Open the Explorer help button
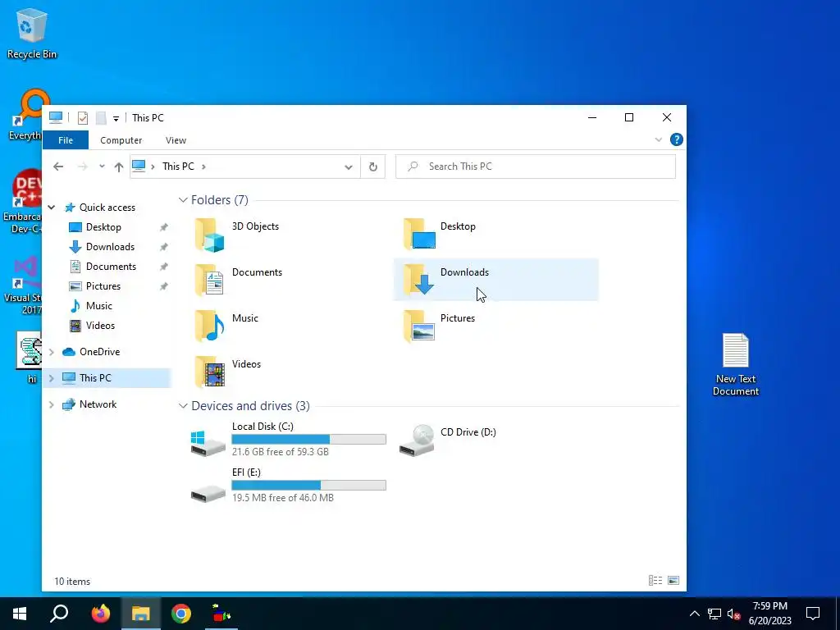This screenshot has width=840, height=630. [677, 139]
